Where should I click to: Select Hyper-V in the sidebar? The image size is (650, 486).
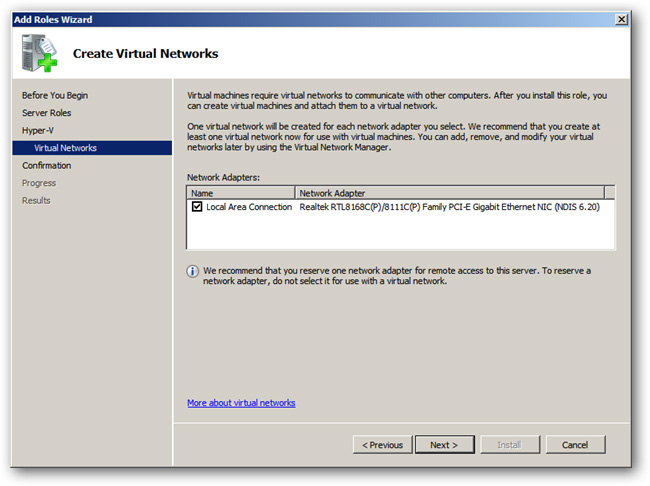38,130
